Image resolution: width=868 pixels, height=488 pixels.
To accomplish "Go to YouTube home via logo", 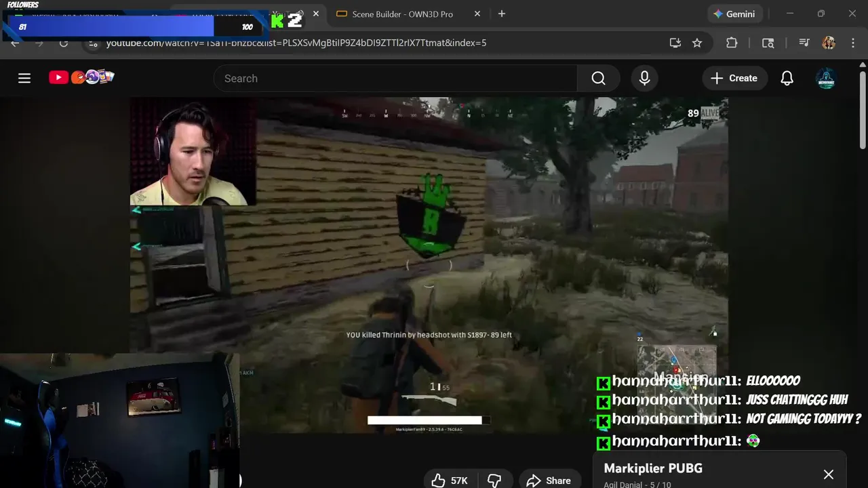I will tap(81, 77).
